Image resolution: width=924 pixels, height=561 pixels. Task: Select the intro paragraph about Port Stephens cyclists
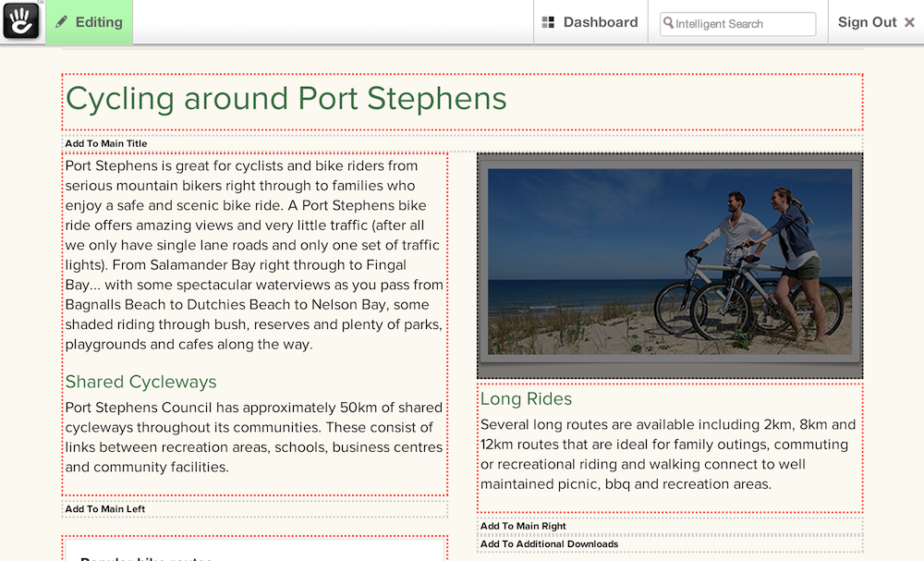(254, 255)
